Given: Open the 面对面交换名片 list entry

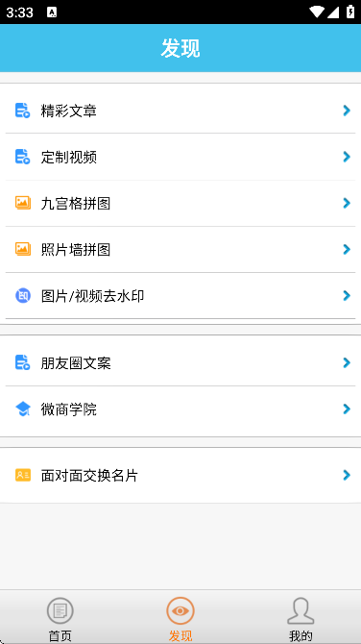Looking at the screenshot, I should (180, 475).
